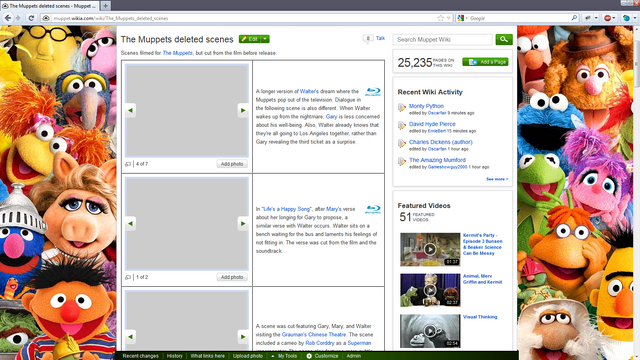
Task: Click Add photo under the 4 of 7 gallery
Action: coord(232,164)
